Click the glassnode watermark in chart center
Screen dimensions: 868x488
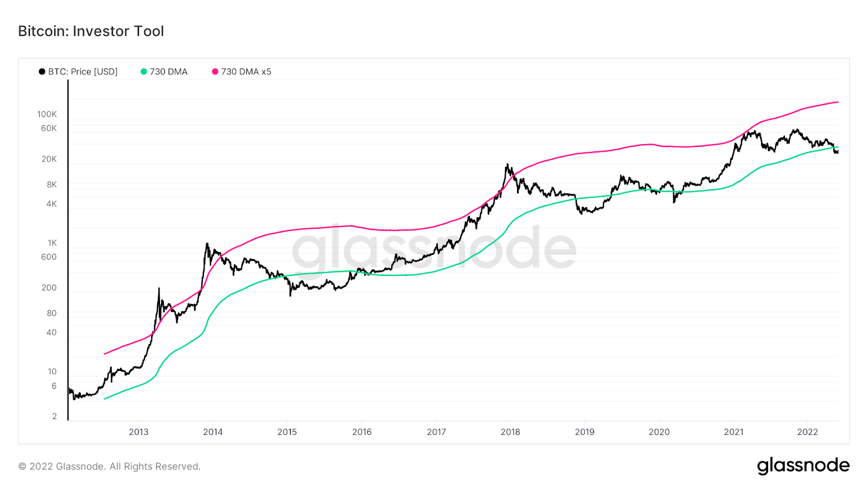(x=434, y=248)
